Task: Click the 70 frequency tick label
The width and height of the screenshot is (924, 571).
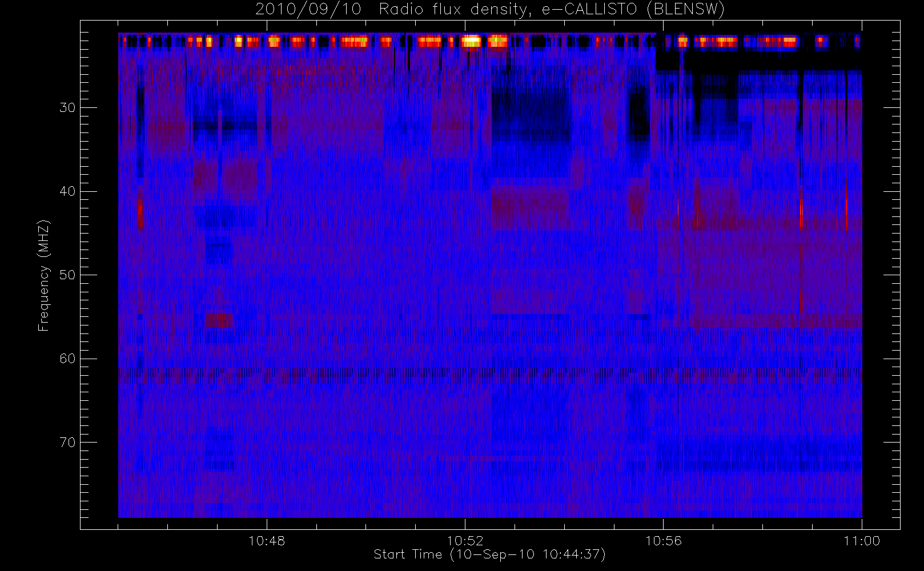Action: coord(67,443)
